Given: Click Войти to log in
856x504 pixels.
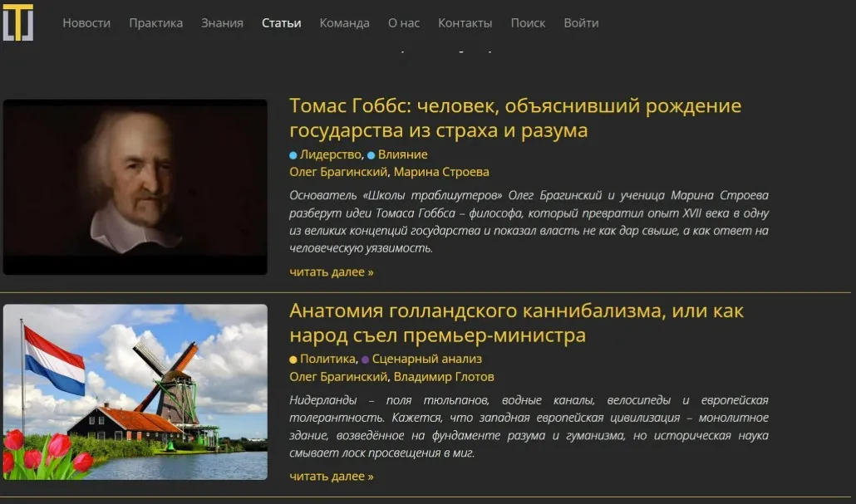Looking at the screenshot, I should (x=582, y=23).
